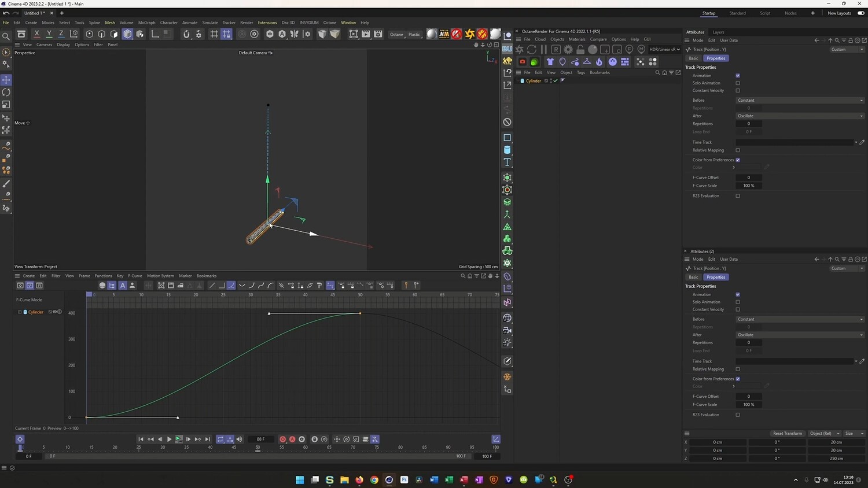Open Google Chrome from the taskbar
The width and height of the screenshot is (868, 488).
point(374,480)
